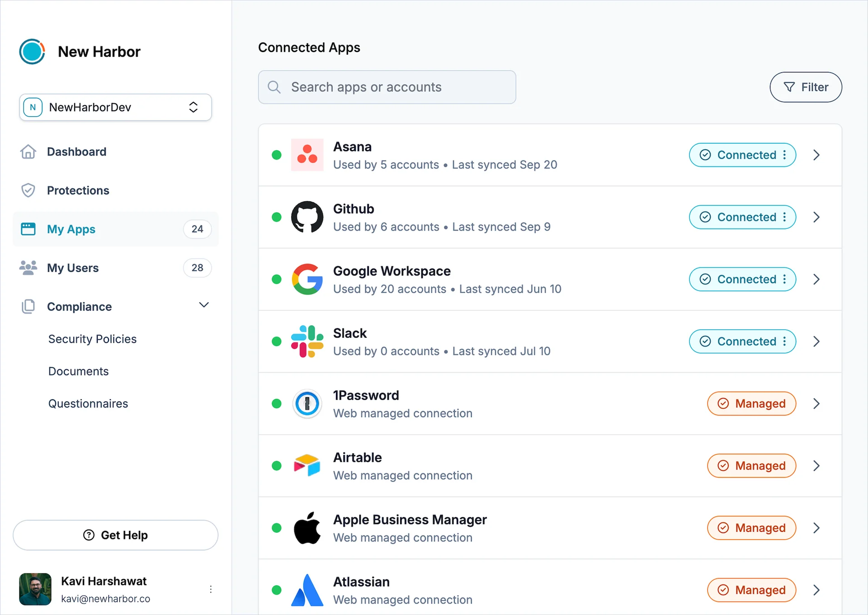Click the Google Workspace logo
The width and height of the screenshot is (868, 615).
pos(307,279)
